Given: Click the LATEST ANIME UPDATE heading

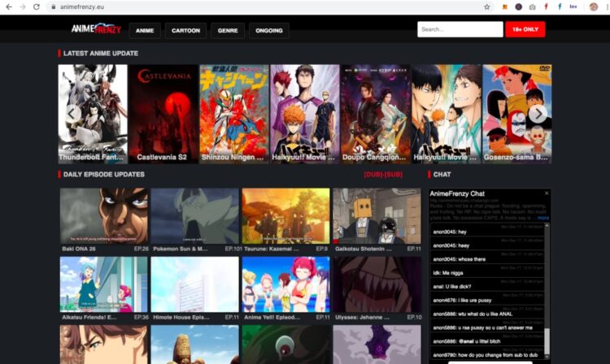Looking at the screenshot, I should pos(101,54).
